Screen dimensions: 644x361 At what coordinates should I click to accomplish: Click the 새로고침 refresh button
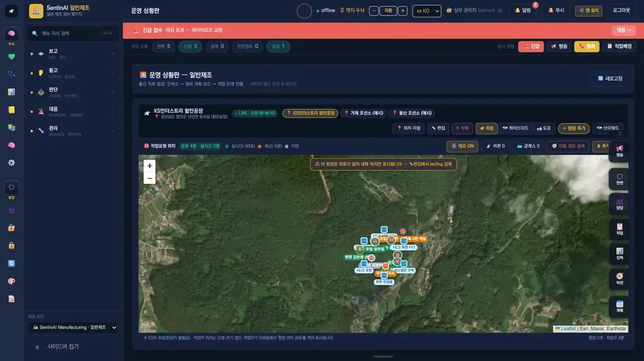[611, 79]
